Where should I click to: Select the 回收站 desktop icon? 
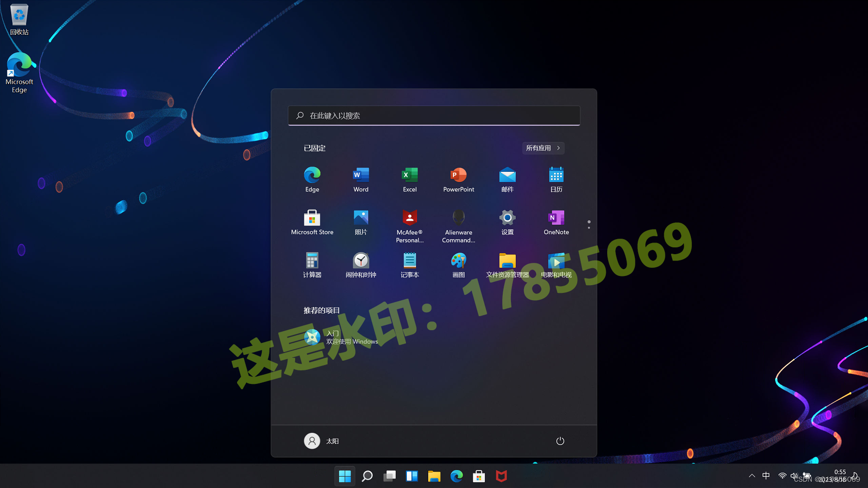click(x=19, y=19)
